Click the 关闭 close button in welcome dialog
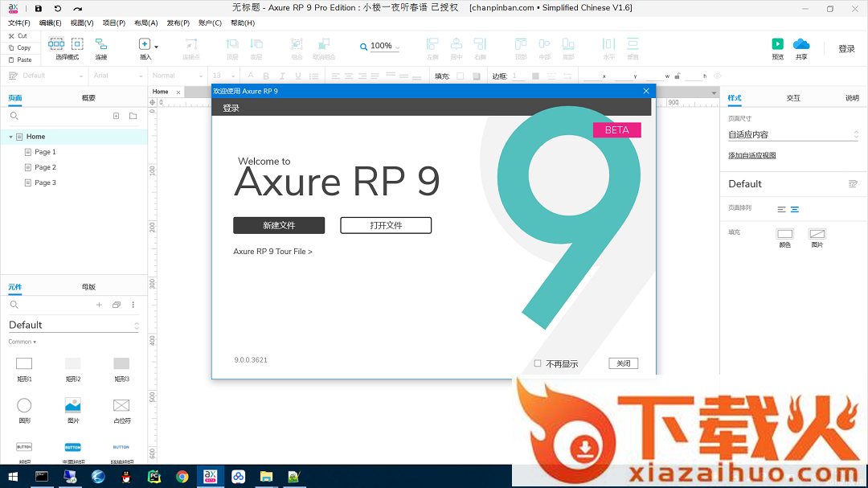The width and height of the screenshot is (868, 488). (624, 363)
